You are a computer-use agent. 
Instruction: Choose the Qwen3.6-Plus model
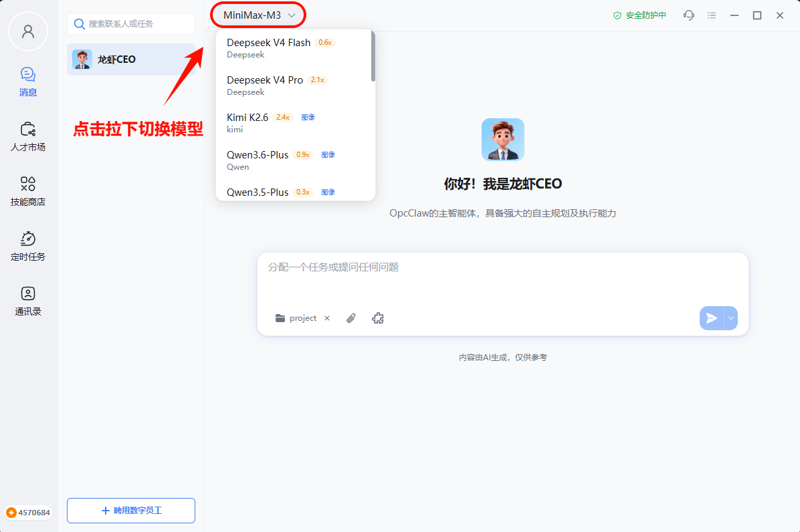[x=294, y=160]
